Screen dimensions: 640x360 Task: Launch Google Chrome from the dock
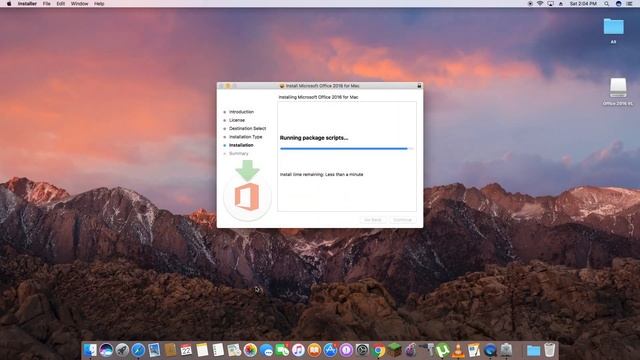click(x=378, y=350)
